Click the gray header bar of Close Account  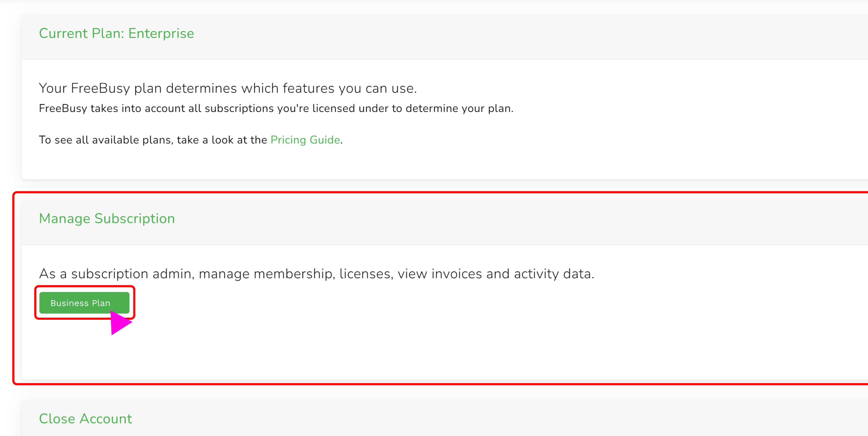click(x=472, y=419)
